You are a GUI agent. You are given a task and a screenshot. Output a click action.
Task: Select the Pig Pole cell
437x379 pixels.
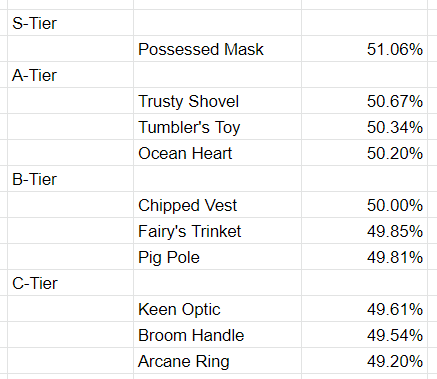(x=217, y=257)
